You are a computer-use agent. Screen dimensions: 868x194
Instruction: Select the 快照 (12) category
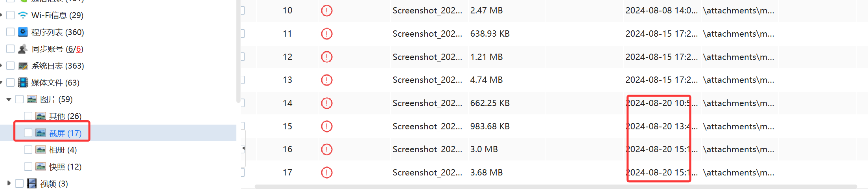65,167
